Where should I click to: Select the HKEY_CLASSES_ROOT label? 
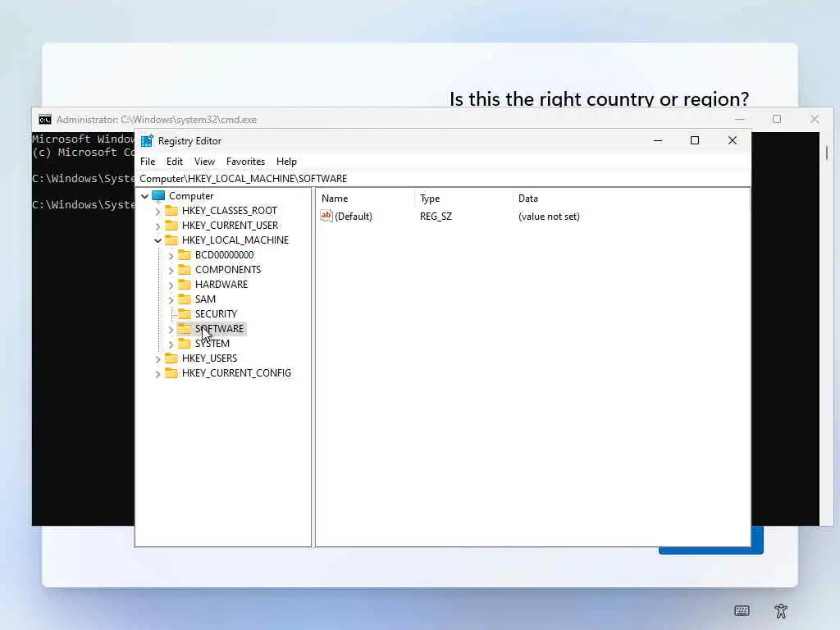[230, 211]
